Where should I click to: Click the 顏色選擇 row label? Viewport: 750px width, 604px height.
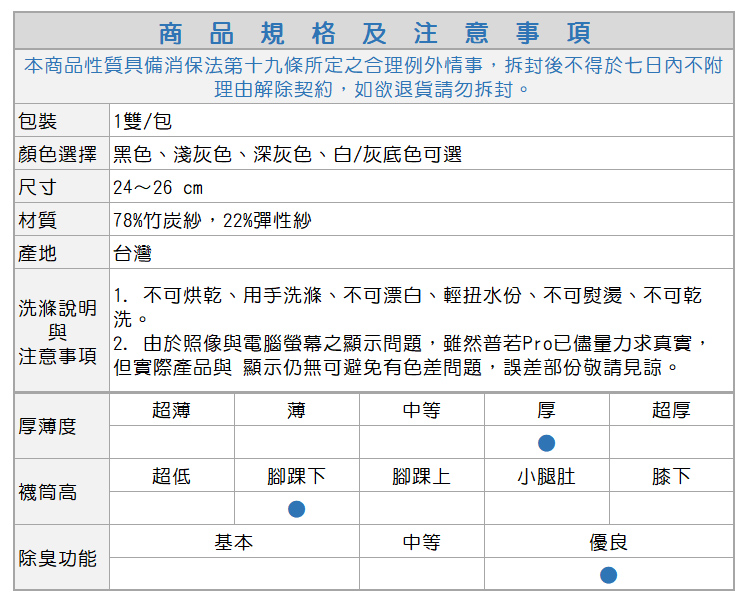tap(57, 155)
